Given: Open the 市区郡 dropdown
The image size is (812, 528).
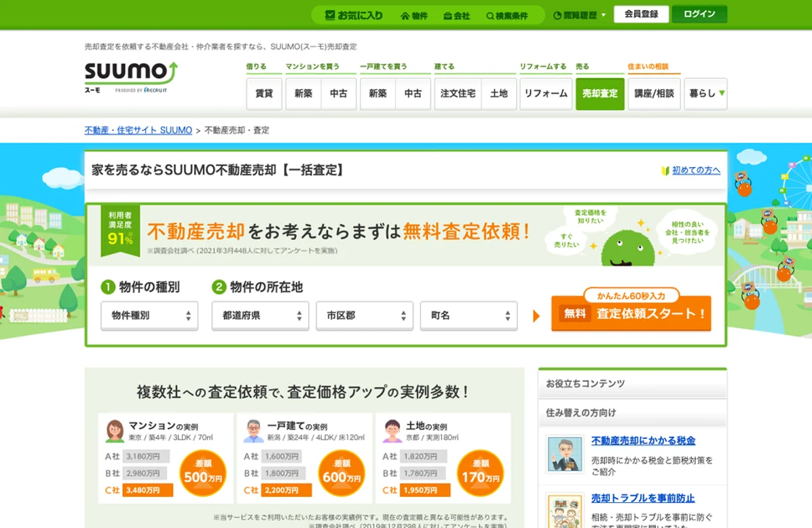Looking at the screenshot, I should [365, 315].
